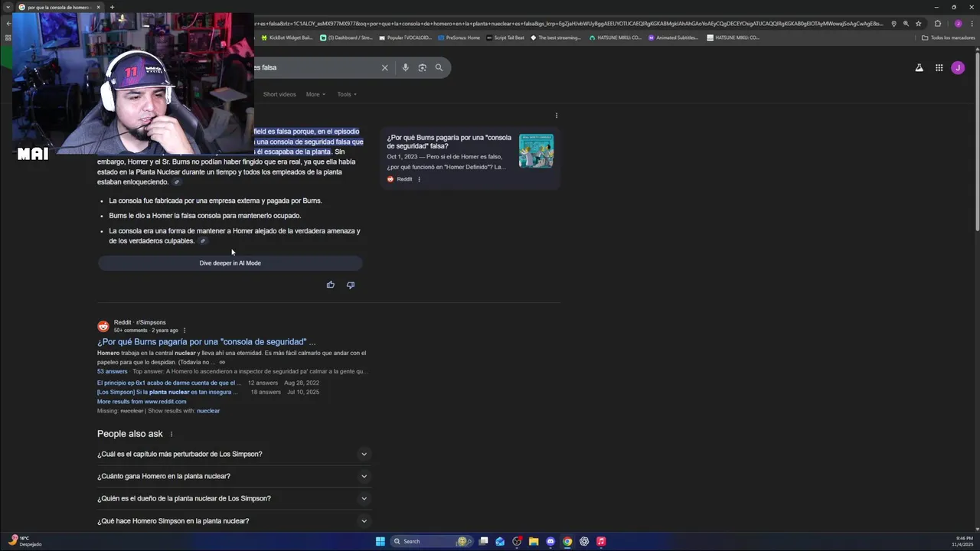The height and width of the screenshot is (551, 980).
Task: Open KickBot Widget Builder bookmark
Action: pos(287,37)
